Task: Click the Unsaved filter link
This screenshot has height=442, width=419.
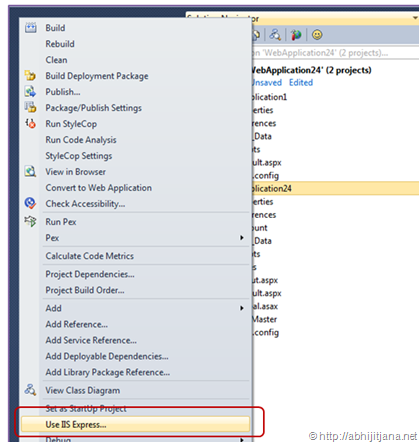Action: [267, 83]
